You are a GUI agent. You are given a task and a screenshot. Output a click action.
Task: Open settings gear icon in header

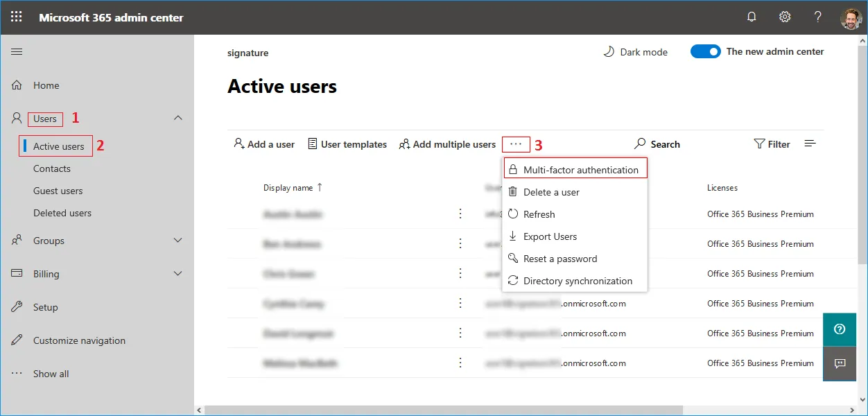785,17
